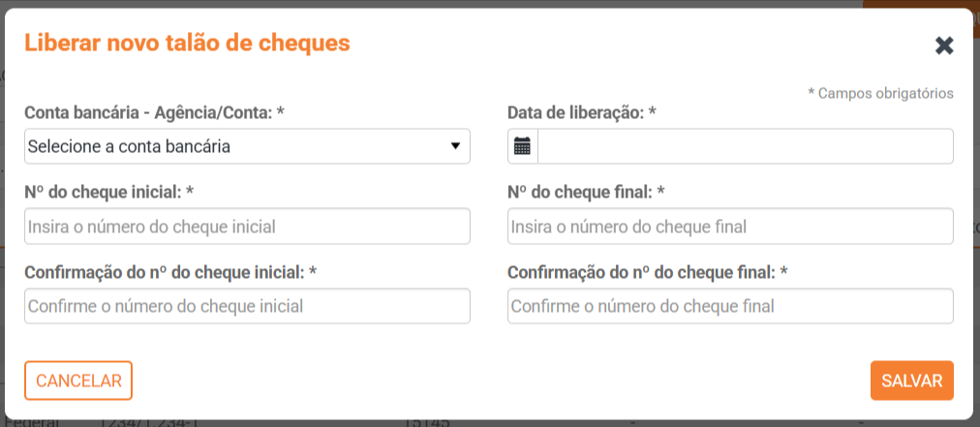Select the 'Confirme o número do cheque final' field
Screen dimensions: 980x427
click(x=730, y=306)
